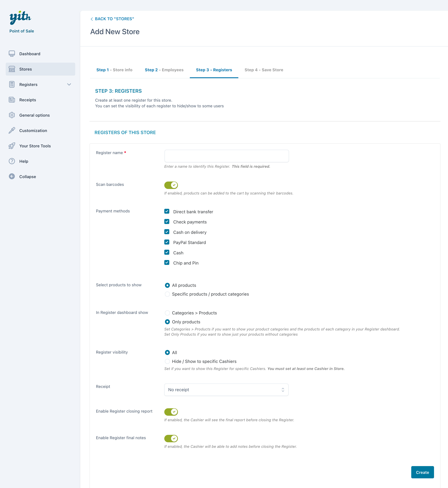Viewport: 448px width, 488px height.
Task: Uncheck PayPal Standard payment method
Action: tap(167, 242)
